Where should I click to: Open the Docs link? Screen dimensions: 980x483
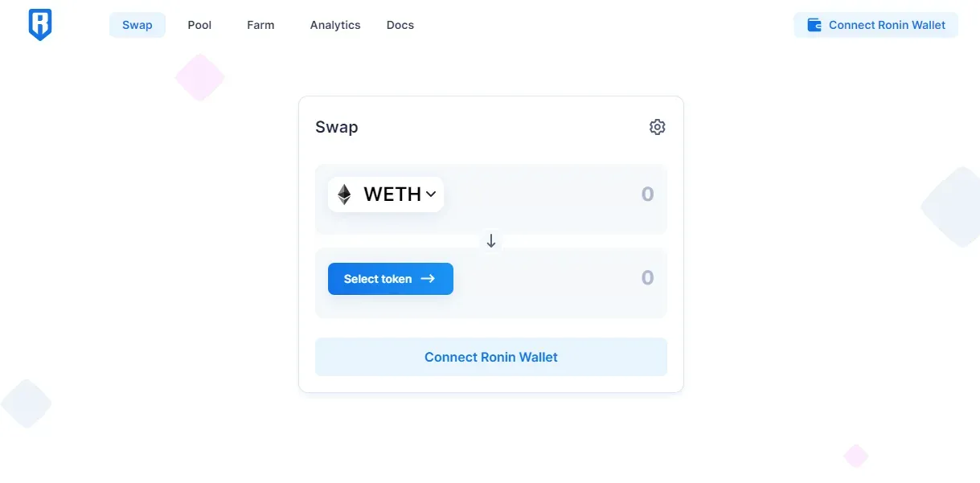(x=400, y=25)
